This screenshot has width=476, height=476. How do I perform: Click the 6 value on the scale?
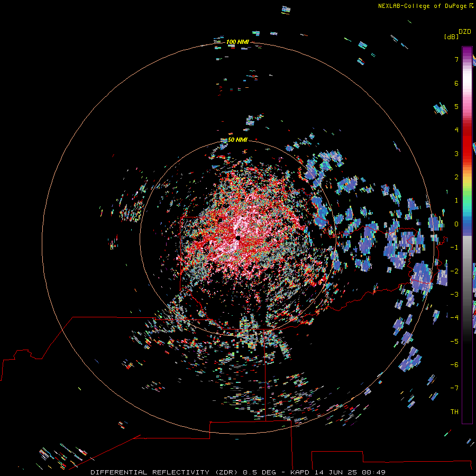(x=456, y=83)
